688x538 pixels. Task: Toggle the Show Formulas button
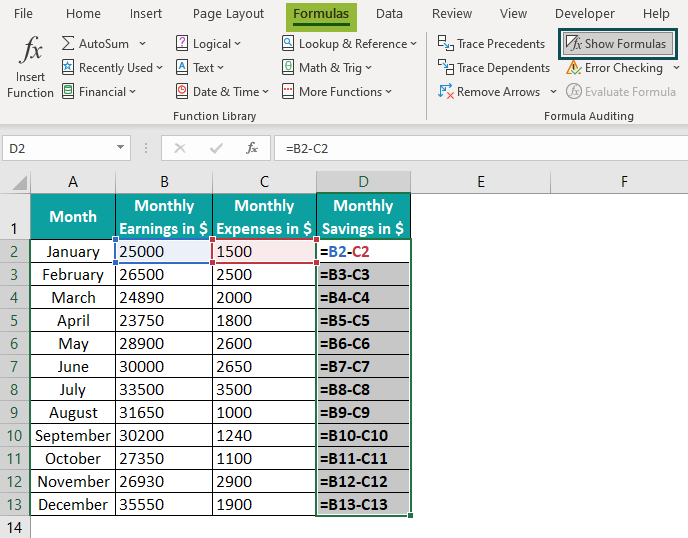point(617,43)
